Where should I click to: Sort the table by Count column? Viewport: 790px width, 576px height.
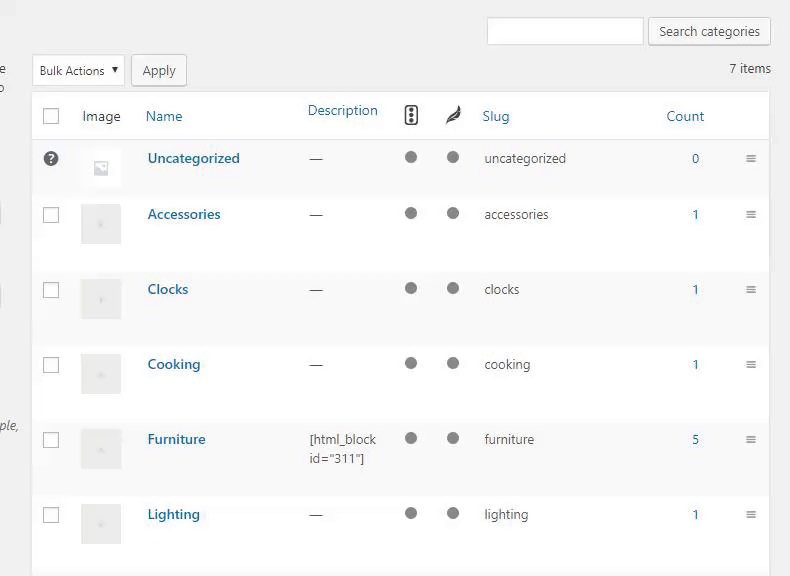click(685, 116)
